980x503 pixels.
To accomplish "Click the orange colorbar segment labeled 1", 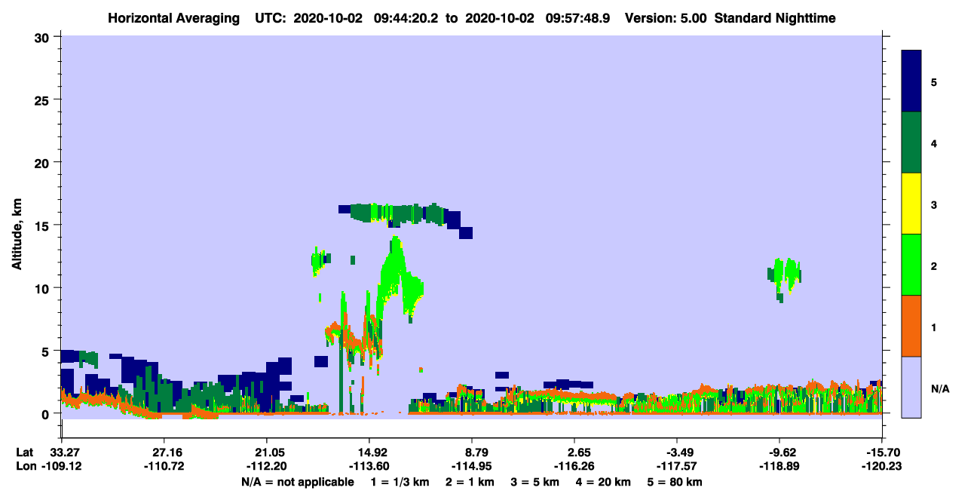I will [911, 325].
